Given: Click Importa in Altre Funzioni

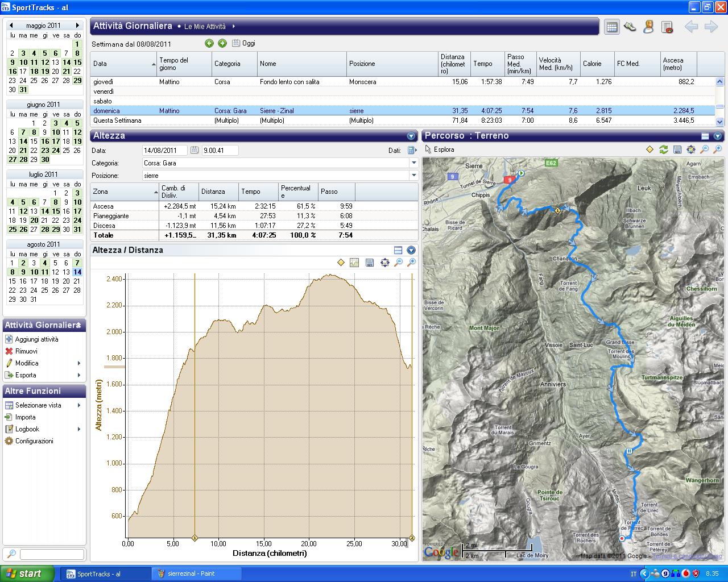Looking at the screenshot, I should pos(25,417).
